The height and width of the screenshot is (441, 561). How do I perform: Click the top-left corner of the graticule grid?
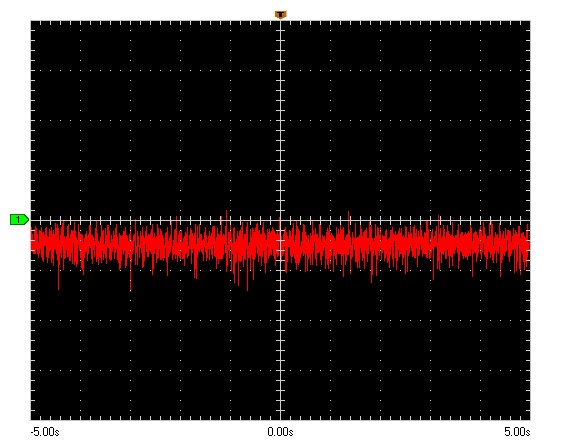tap(31, 21)
